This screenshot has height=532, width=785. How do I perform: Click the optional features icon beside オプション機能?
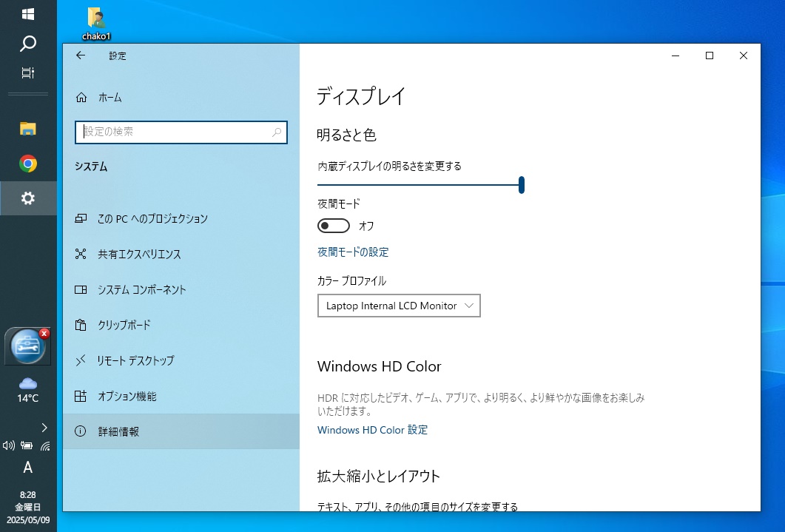[81, 396]
